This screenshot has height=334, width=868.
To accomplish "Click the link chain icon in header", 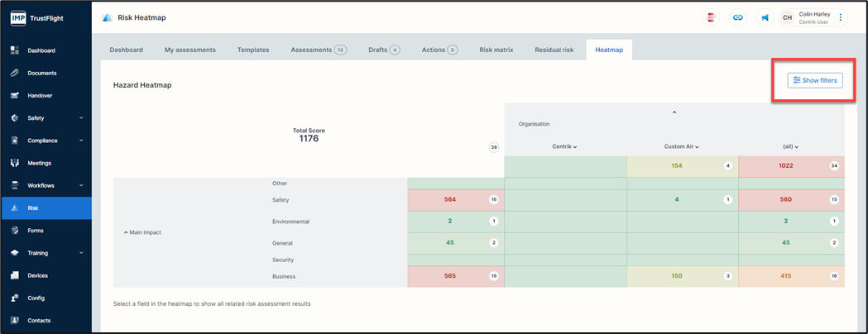I will coord(738,17).
